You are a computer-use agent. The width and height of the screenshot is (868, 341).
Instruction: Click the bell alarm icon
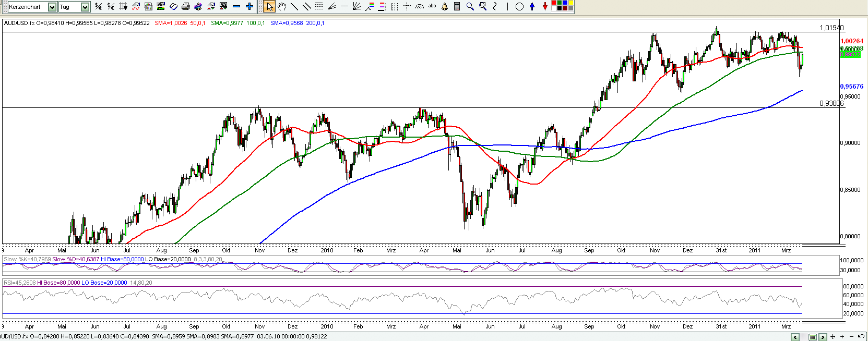445,6
